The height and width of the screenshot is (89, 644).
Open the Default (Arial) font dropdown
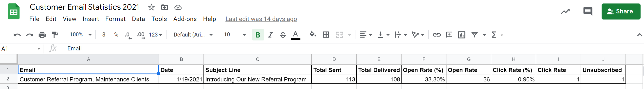click(193, 35)
